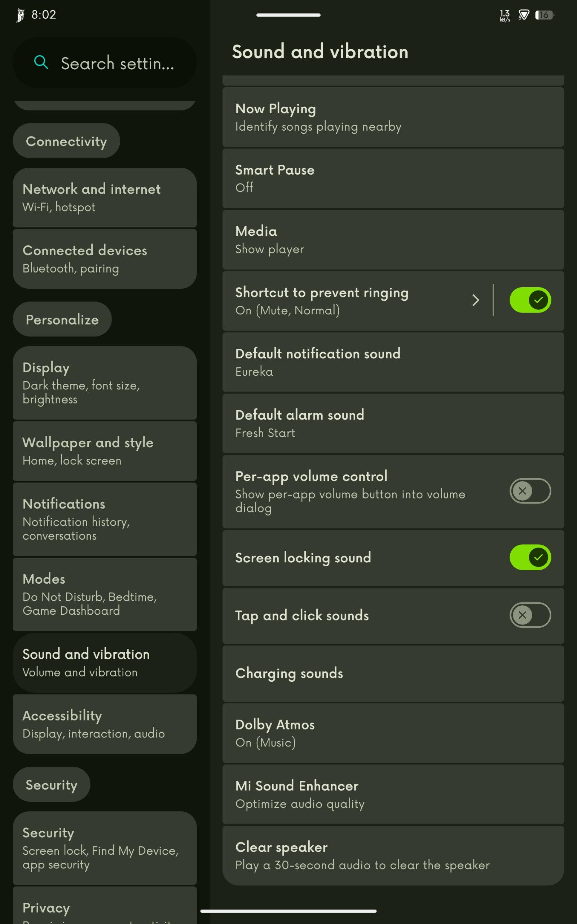
Task: Click the Search settings field
Action: coord(105,62)
